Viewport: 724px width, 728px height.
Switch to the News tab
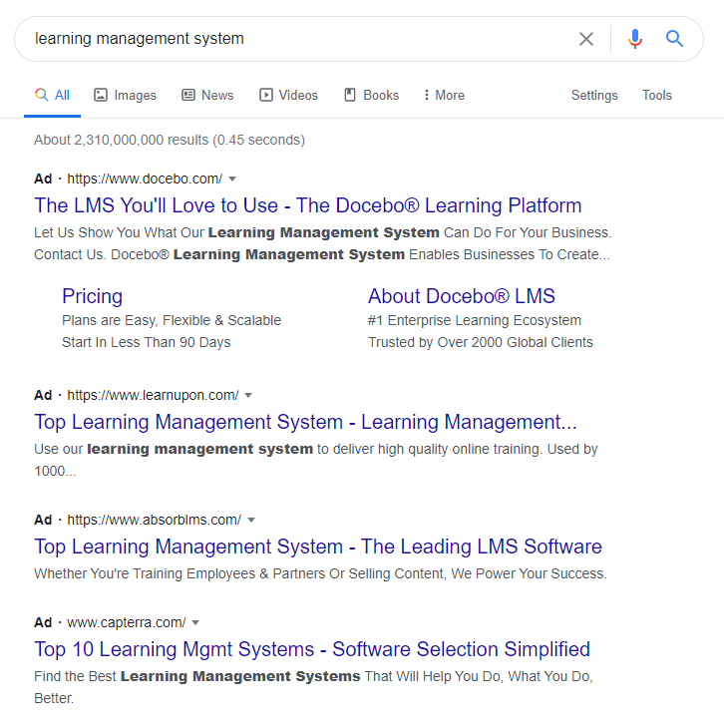tap(207, 96)
